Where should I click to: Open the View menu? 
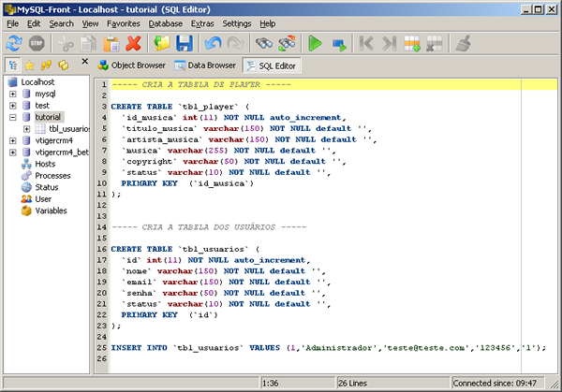[90, 23]
